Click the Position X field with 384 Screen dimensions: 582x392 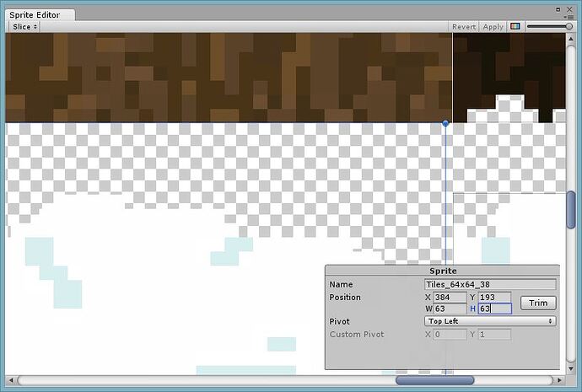[x=450, y=297]
